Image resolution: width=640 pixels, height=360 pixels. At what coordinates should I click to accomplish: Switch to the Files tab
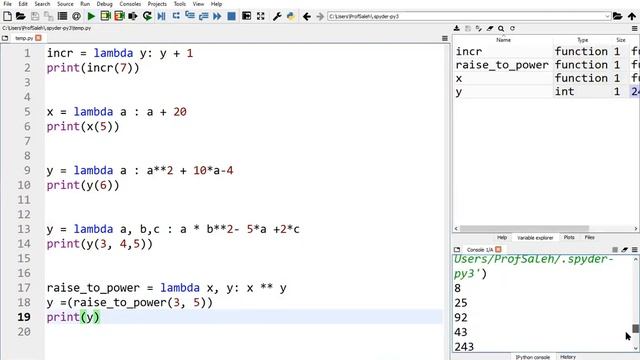589,237
